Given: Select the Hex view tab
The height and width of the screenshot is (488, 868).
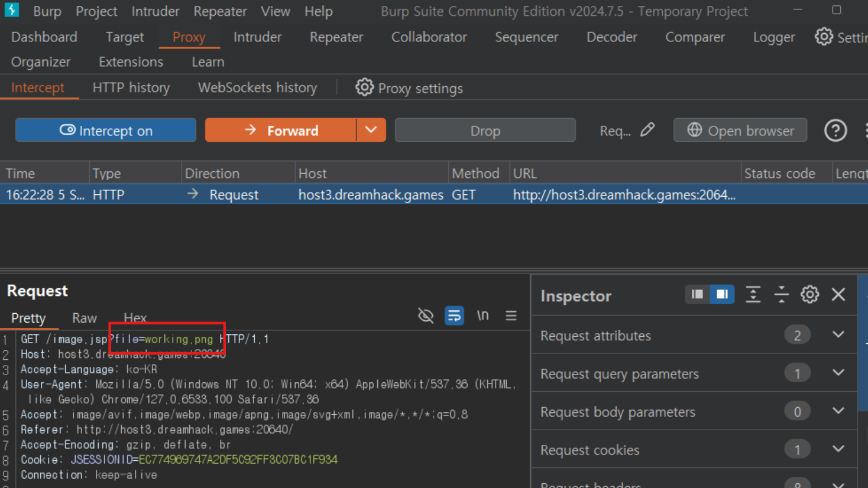Looking at the screenshot, I should (x=135, y=318).
